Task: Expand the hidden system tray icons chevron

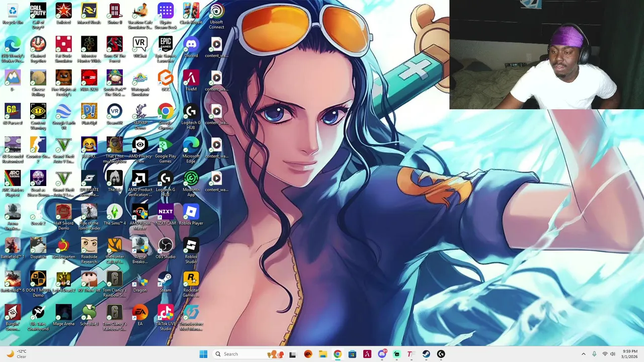Action: click(x=584, y=354)
